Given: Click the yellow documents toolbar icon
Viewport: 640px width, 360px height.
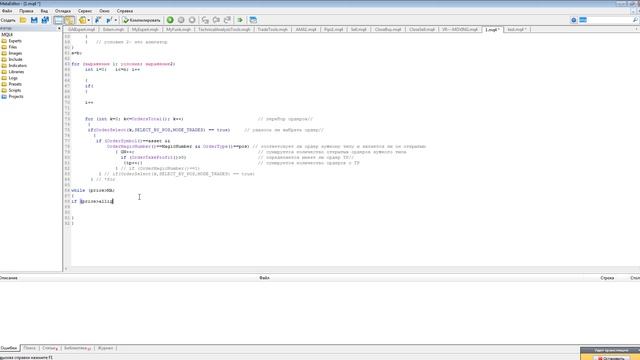Looking at the screenshot, I should [82, 20].
